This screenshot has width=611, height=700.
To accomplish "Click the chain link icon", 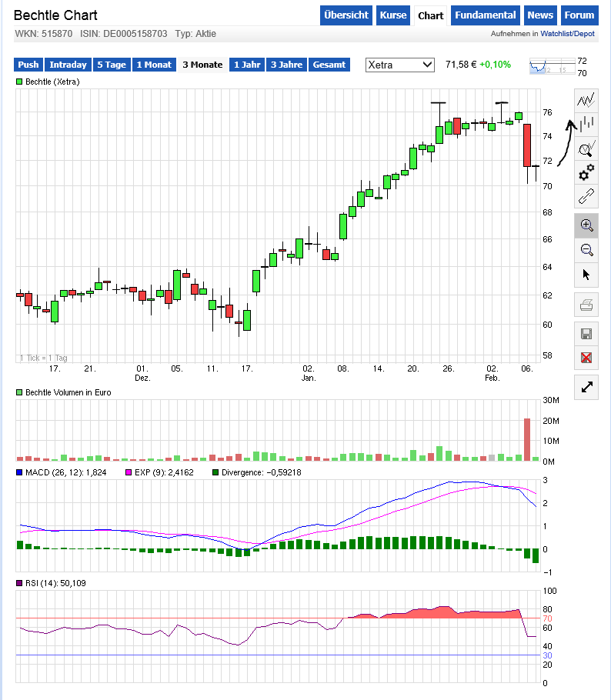I will click(x=586, y=196).
